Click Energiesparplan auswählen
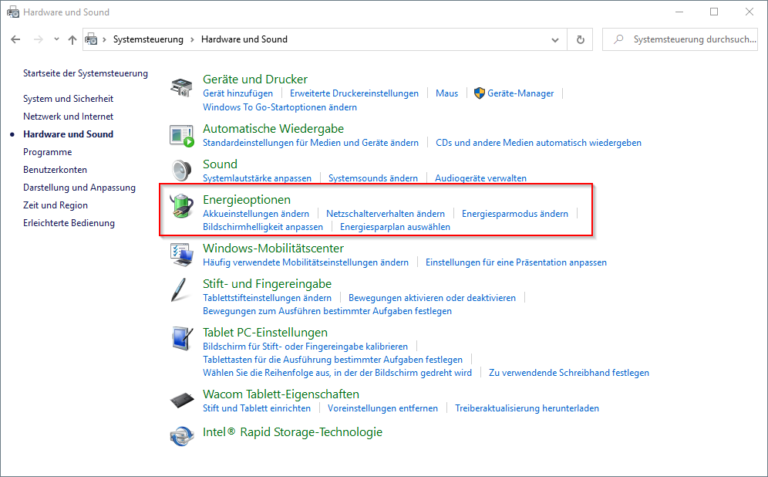 [395, 227]
